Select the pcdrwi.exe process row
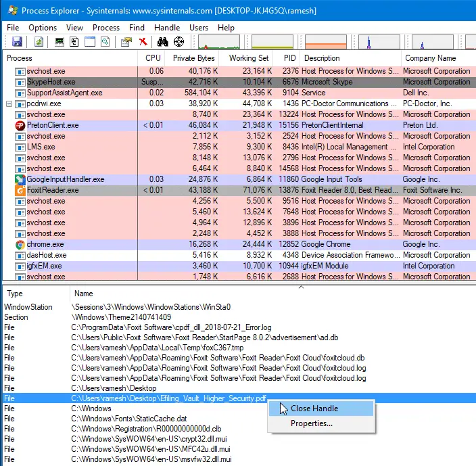The image size is (476, 466). pos(239,104)
